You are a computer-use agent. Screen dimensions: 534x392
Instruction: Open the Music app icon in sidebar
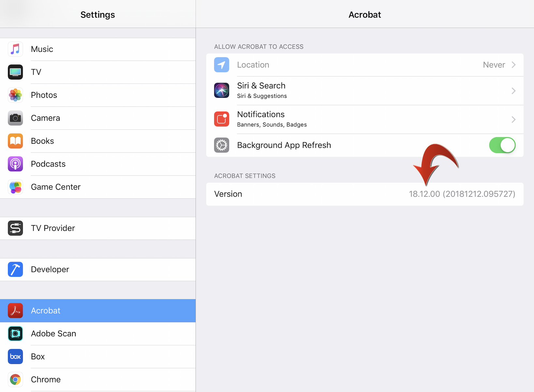point(15,49)
